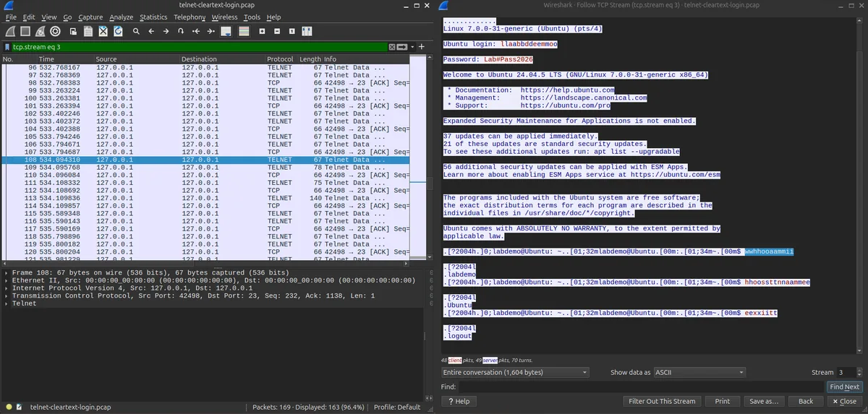Open display filter history dropdown arrow

click(412, 47)
